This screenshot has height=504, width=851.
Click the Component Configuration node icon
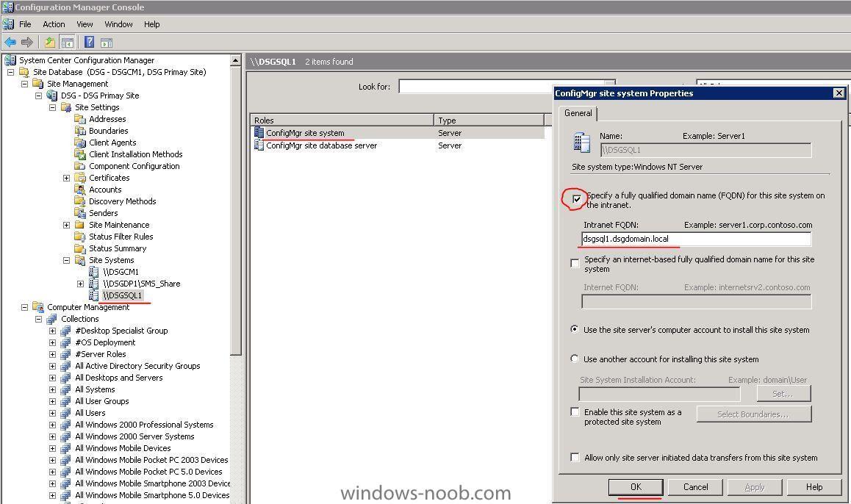click(80, 166)
